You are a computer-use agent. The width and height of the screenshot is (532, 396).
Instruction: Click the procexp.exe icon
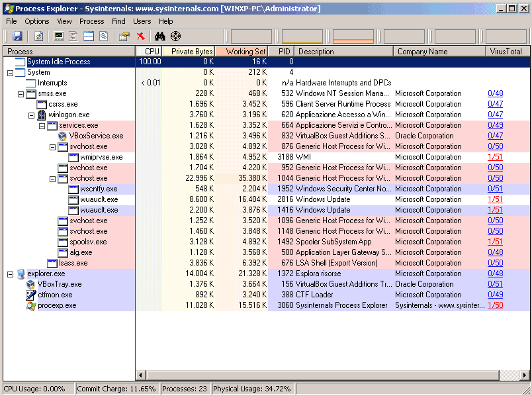point(31,306)
